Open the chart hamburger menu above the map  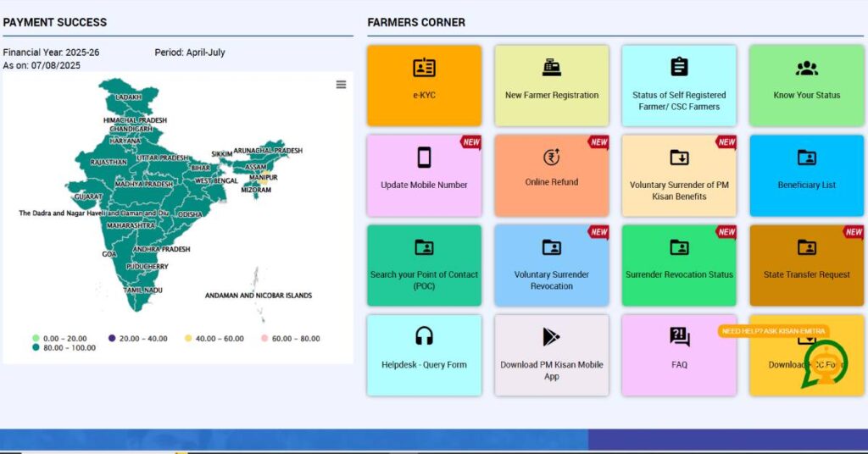pyautogui.click(x=341, y=85)
